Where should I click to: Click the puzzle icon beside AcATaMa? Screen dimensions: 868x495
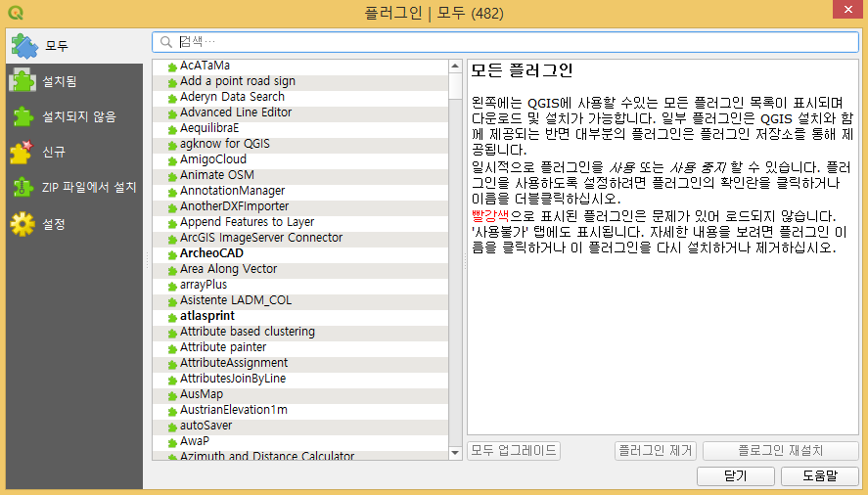[x=172, y=67]
